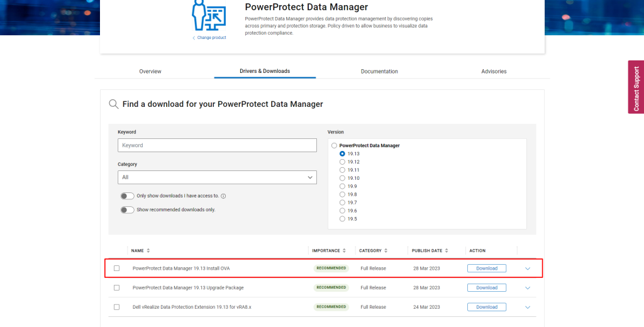Viewport: 644px width, 327px height.
Task: Toggle 'Only show downloads I have access to'
Action: pyautogui.click(x=128, y=196)
